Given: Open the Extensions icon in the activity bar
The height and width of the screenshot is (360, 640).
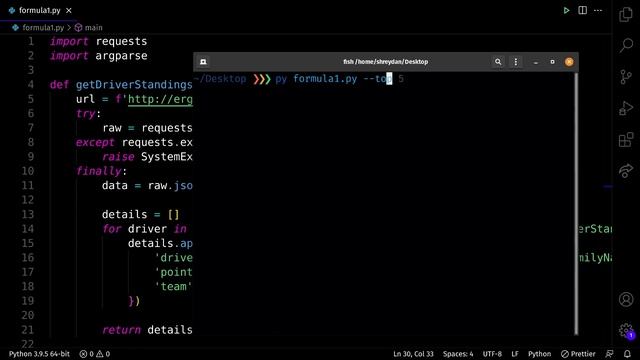Looking at the screenshot, I should 626,140.
